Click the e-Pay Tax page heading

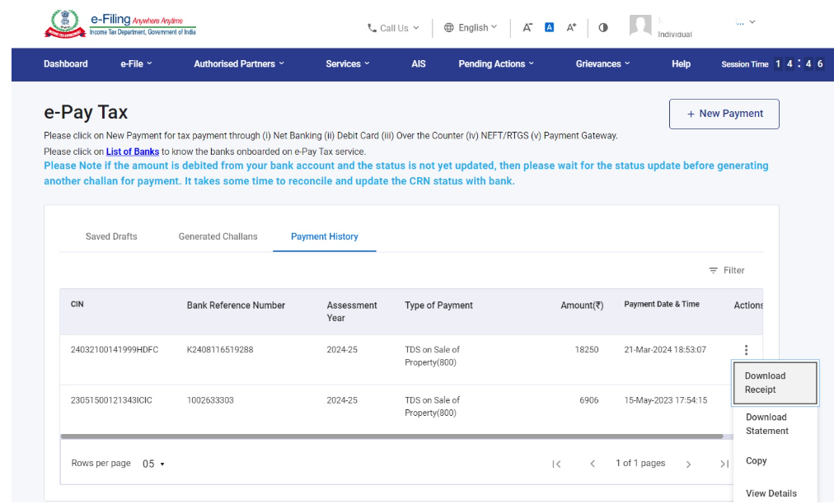86,113
